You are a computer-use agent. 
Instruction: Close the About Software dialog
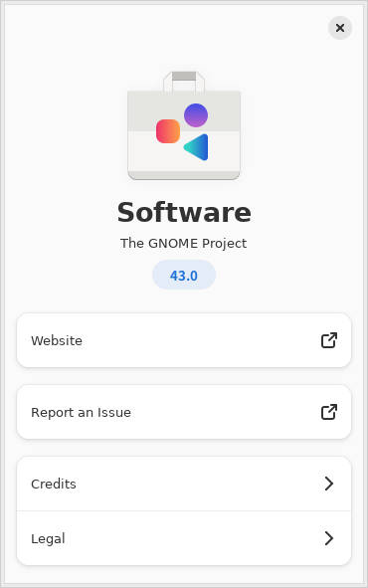point(340,28)
